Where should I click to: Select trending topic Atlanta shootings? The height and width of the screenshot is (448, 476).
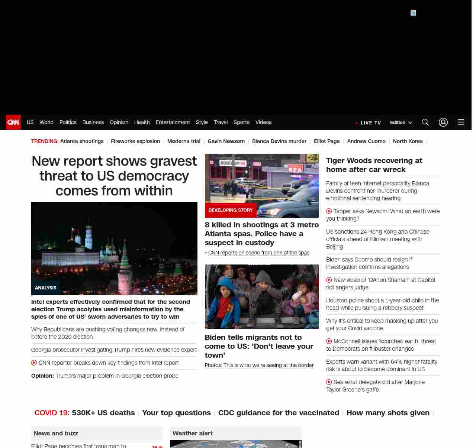[x=82, y=141]
